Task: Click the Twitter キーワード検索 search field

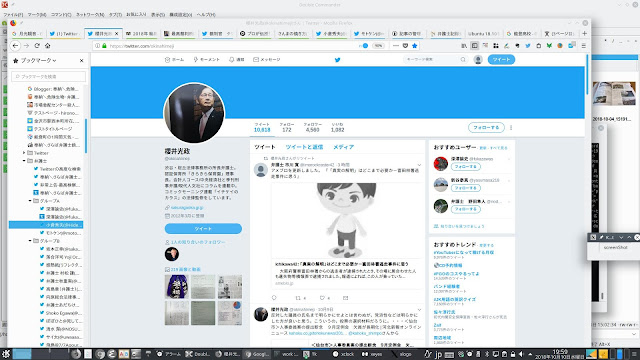Action: pyautogui.click(x=435, y=60)
